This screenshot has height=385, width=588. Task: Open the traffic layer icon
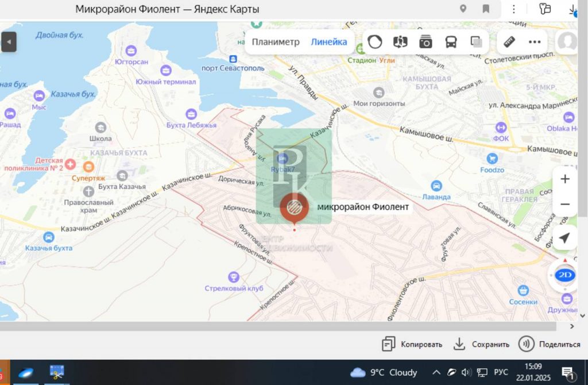(x=375, y=42)
